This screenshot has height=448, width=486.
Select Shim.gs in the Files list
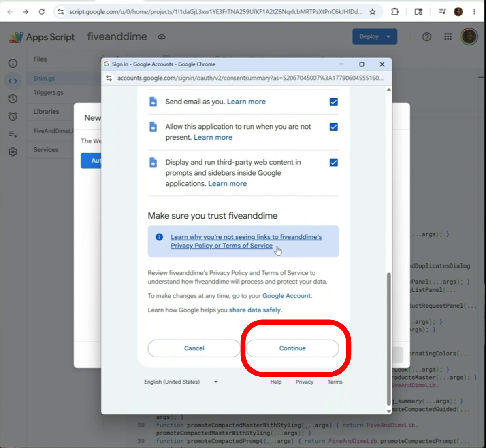[44, 78]
